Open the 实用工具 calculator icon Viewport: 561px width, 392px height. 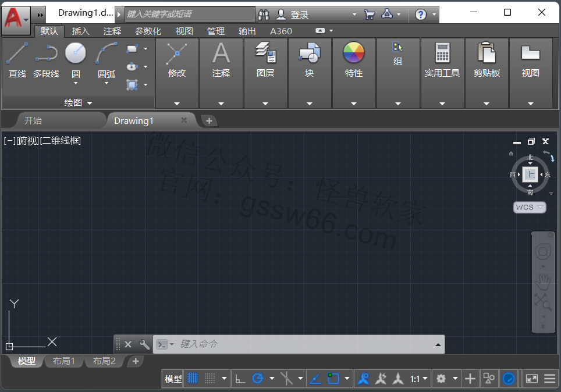pos(442,54)
